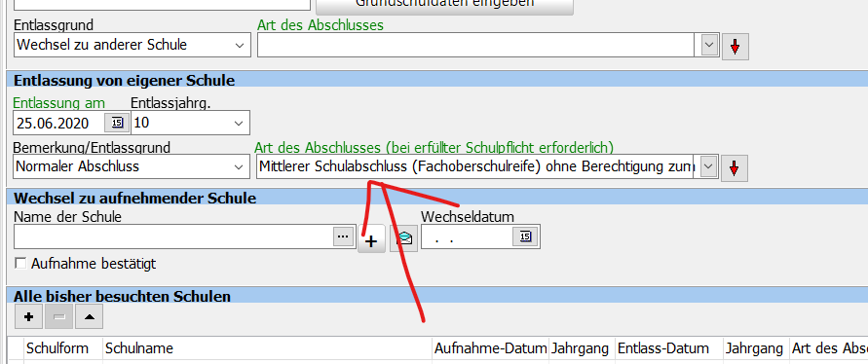Click the envelope icon next to Wechseldatum

pyautogui.click(x=404, y=239)
